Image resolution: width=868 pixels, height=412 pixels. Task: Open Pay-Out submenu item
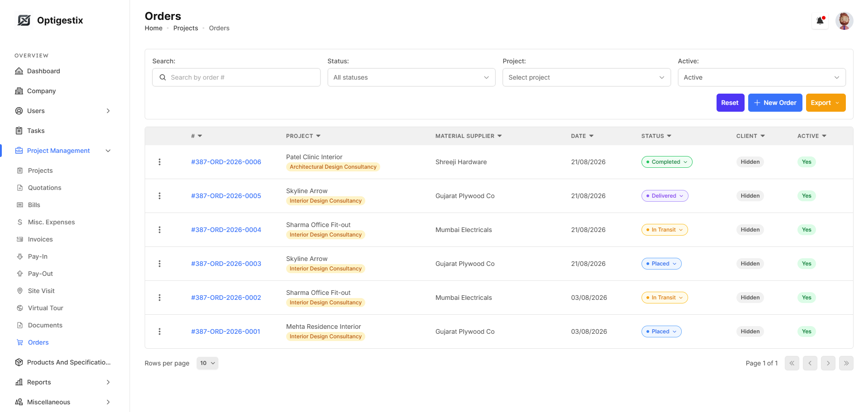[x=40, y=274]
